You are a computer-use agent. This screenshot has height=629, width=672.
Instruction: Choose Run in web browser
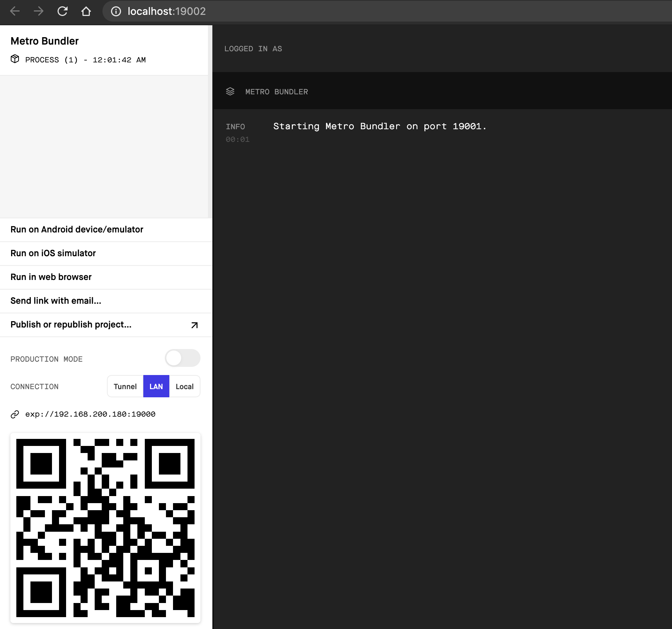click(106, 277)
